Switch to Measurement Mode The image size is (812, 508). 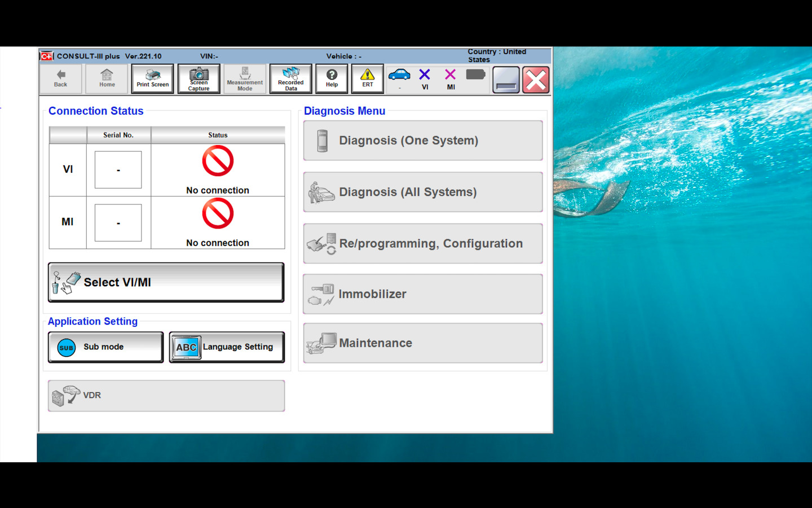(x=245, y=78)
